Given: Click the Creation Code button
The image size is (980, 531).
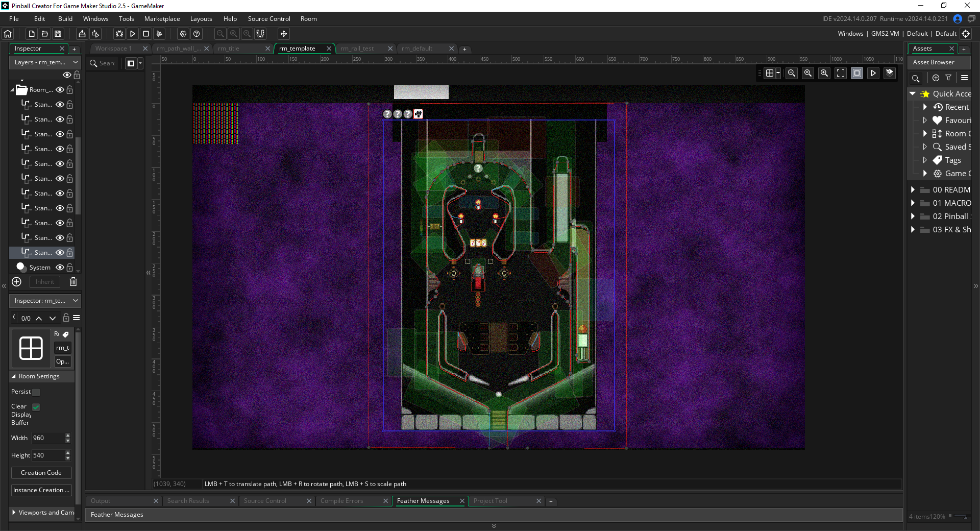Looking at the screenshot, I should click(41, 473).
